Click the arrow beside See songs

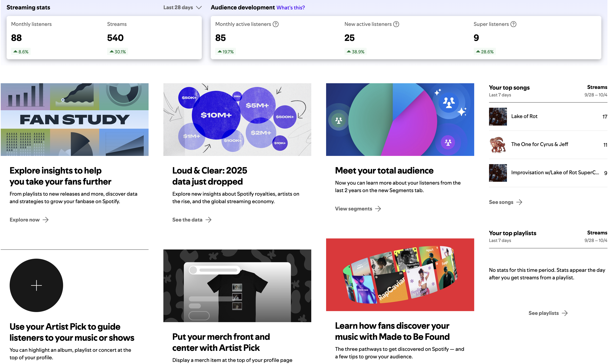coord(519,202)
